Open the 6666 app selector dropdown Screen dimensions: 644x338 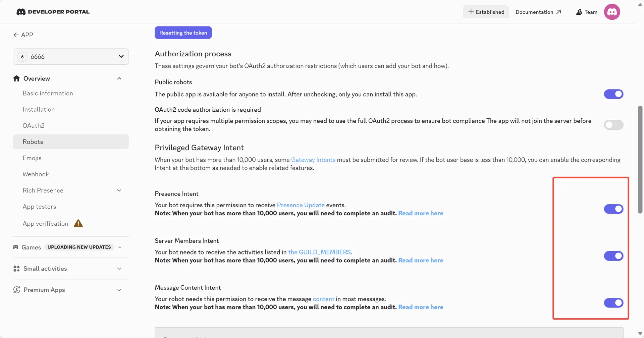pyautogui.click(x=71, y=57)
